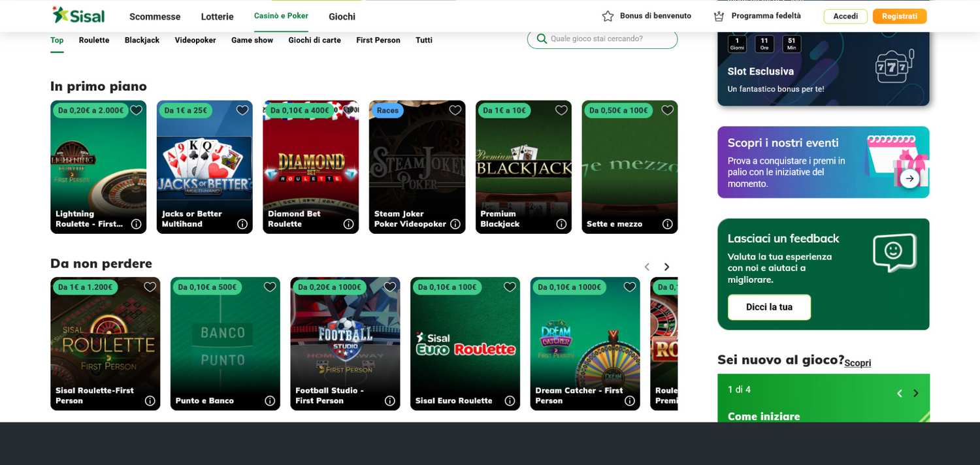Screen dimensions: 980x465
Task: Open info for Steam Joker Poker Videopoker
Action: [455, 224]
